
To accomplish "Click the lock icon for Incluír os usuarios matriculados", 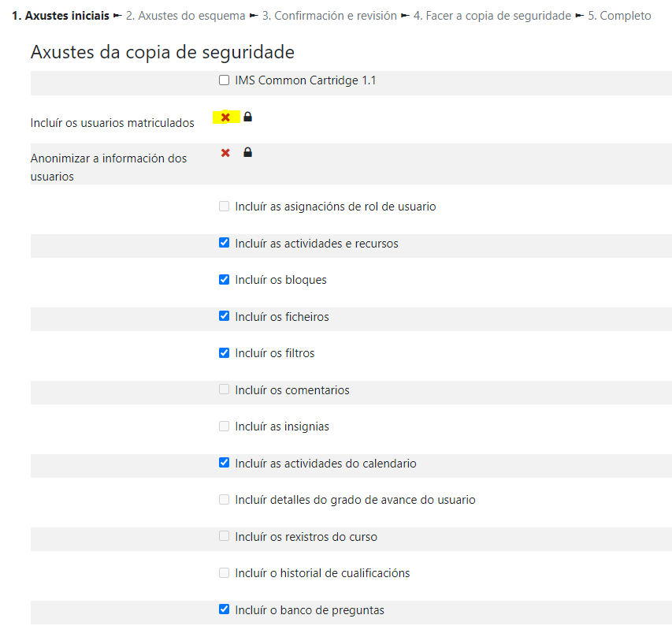I will click(247, 117).
